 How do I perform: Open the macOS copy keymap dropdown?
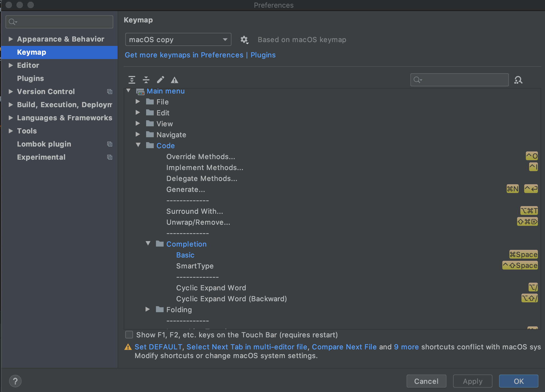(178, 40)
